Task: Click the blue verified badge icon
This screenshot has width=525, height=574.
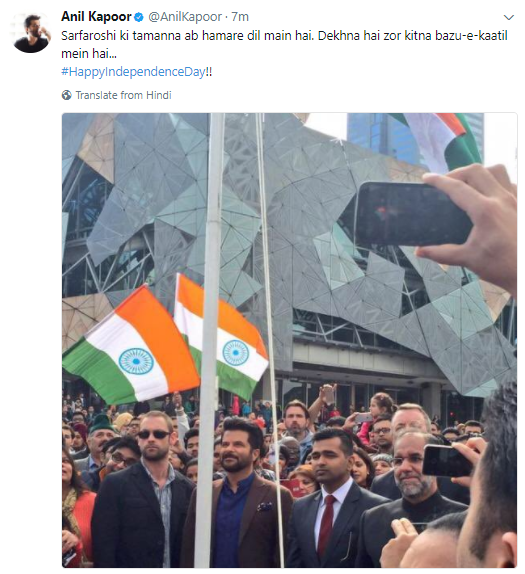Action: point(139,17)
